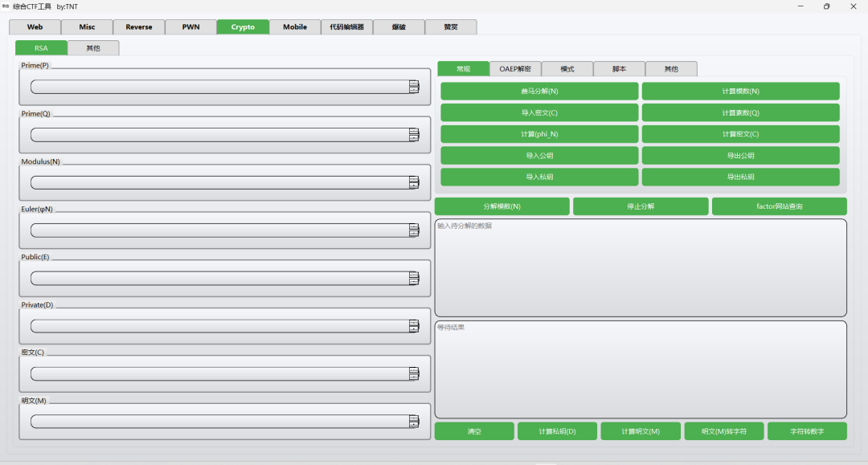Switch to the 代码编辑器 tab
868x465 pixels.
coord(347,27)
